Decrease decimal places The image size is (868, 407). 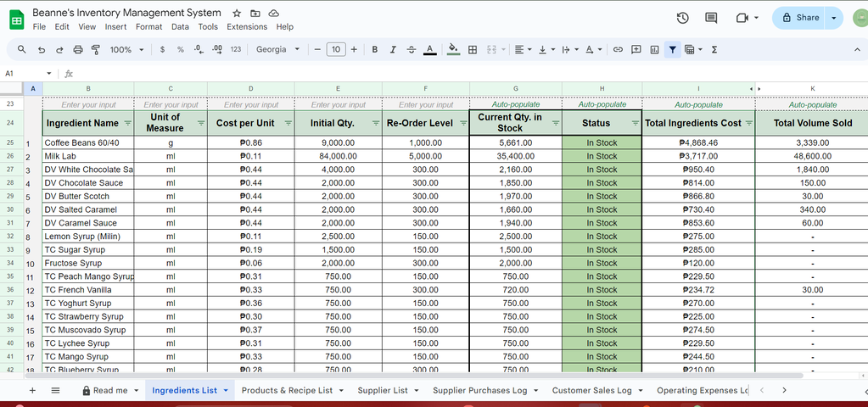click(x=199, y=50)
